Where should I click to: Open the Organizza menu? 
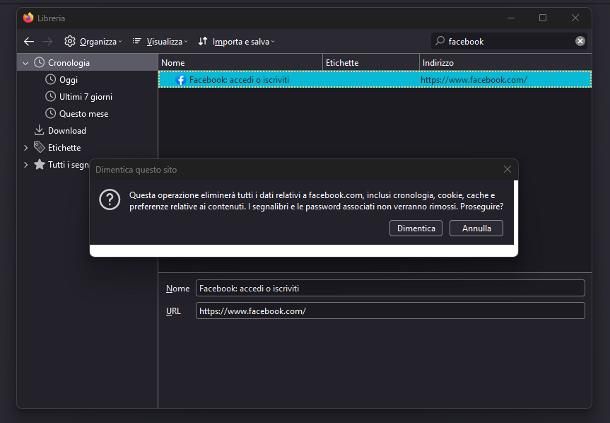click(93, 42)
